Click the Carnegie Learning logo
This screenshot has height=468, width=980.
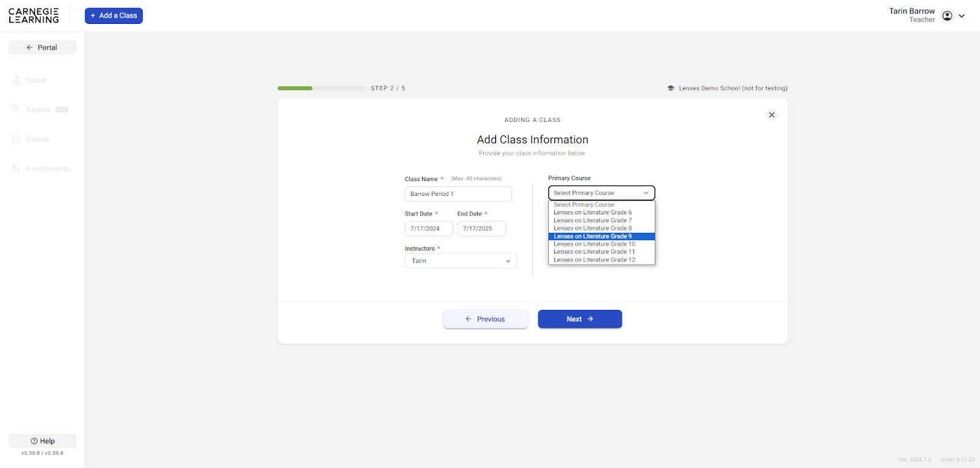pyautogui.click(x=34, y=16)
